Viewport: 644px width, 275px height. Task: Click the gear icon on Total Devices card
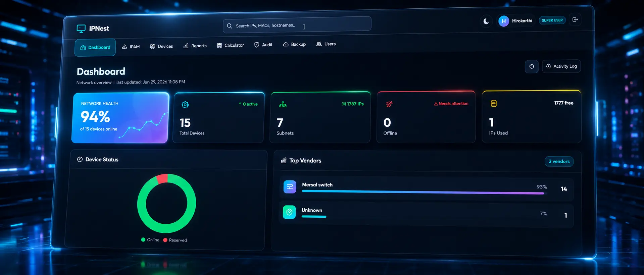pyautogui.click(x=185, y=105)
